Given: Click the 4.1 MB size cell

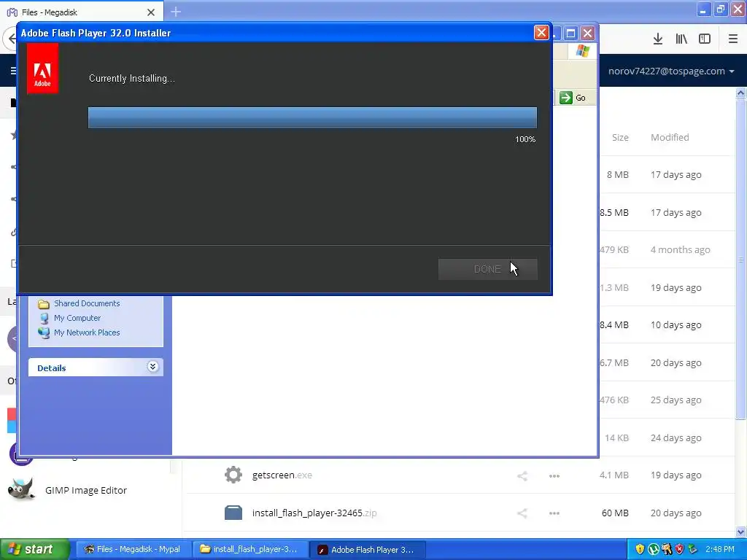Looking at the screenshot, I should 614,475.
